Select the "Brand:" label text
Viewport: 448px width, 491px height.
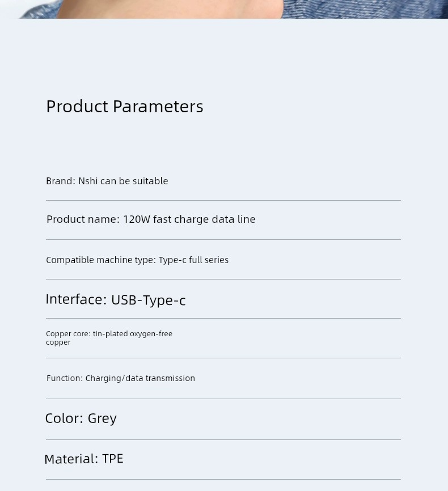60,181
